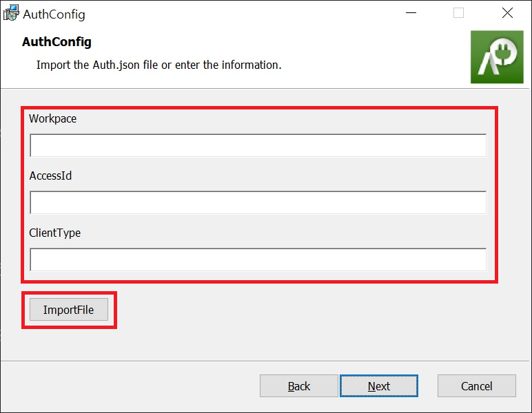The height and width of the screenshot is (413, 532).
Task: Click the greyed-out maximize button
Action: [x=458, y=13]
